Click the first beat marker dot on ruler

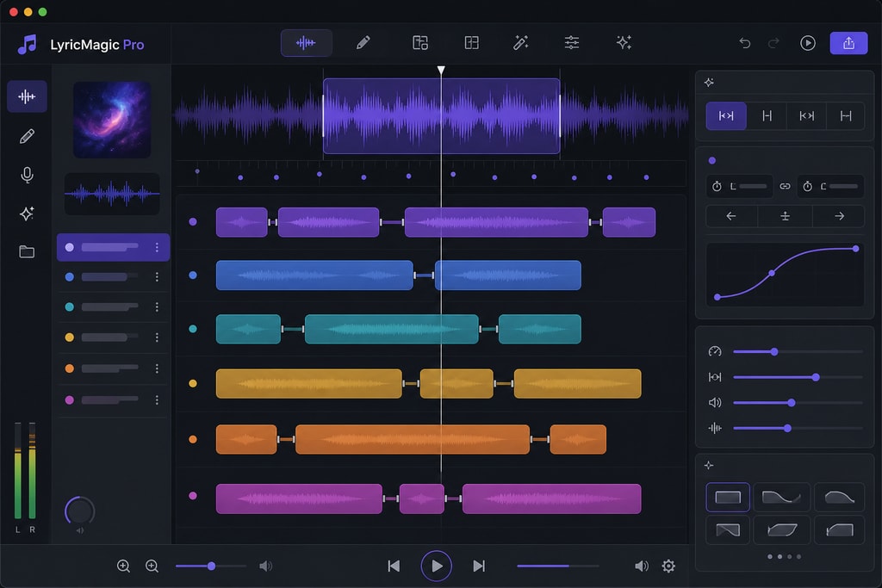tap(197, 171)
